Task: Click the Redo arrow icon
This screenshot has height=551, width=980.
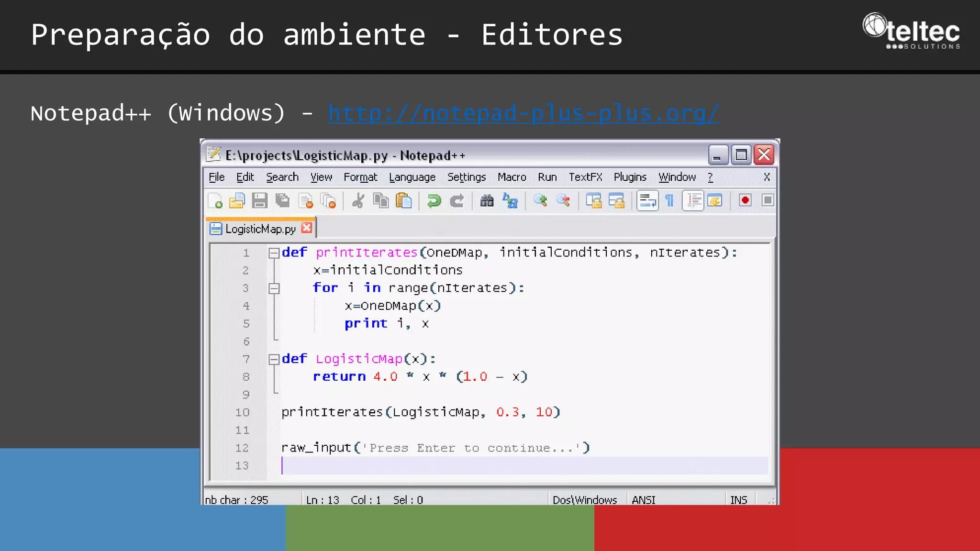Action: point(457,201)
